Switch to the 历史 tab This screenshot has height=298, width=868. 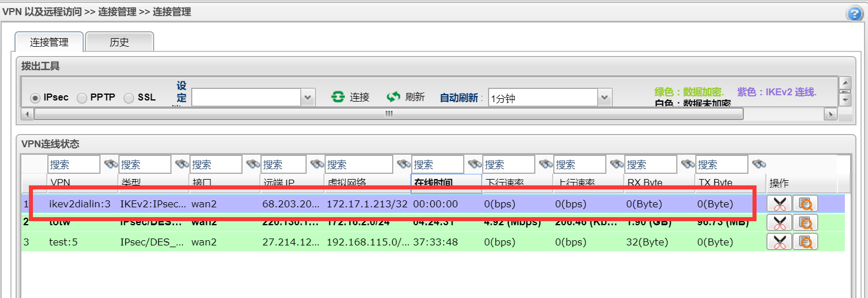(119, 42)
